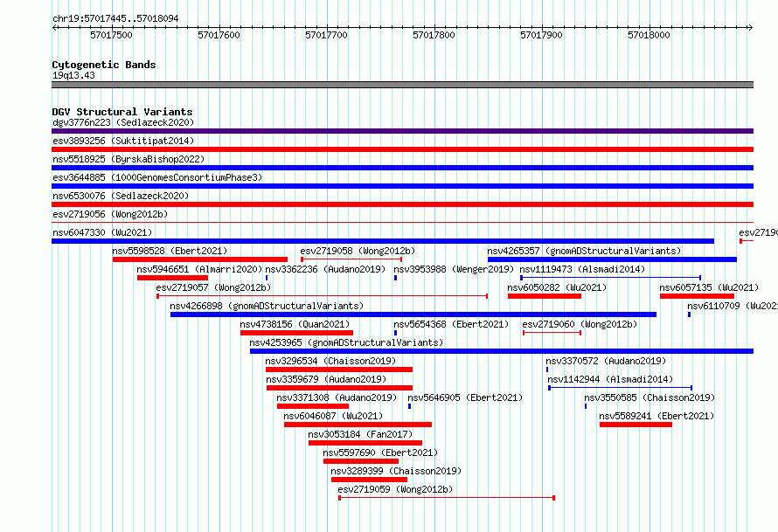Screen dimensions: 778x532
Task: Click the nsv6050282 (Wu2021) red bar
Action: 545,296
